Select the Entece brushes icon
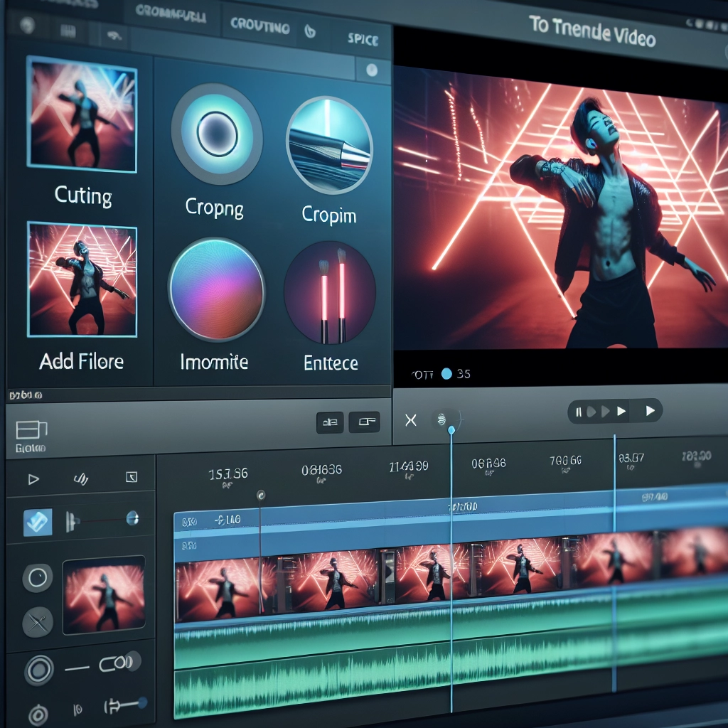This screenshot has height=728, width=728. (329, 293)
